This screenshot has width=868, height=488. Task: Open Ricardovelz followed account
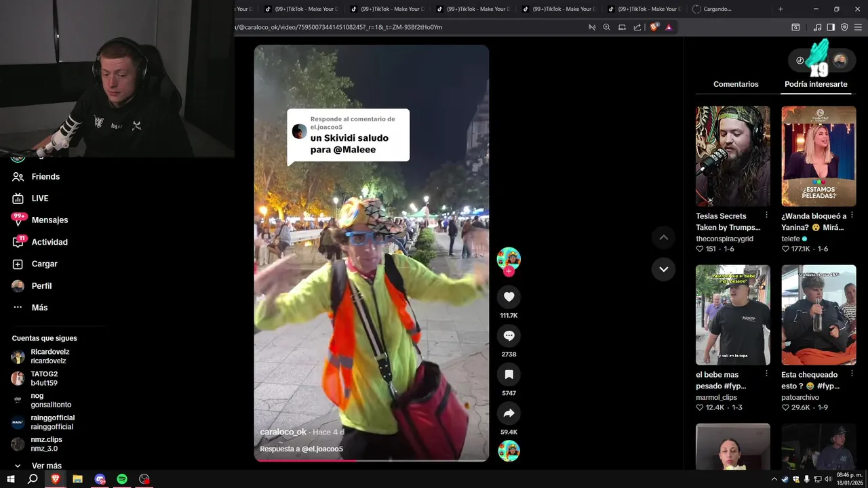tap(41, 356)
